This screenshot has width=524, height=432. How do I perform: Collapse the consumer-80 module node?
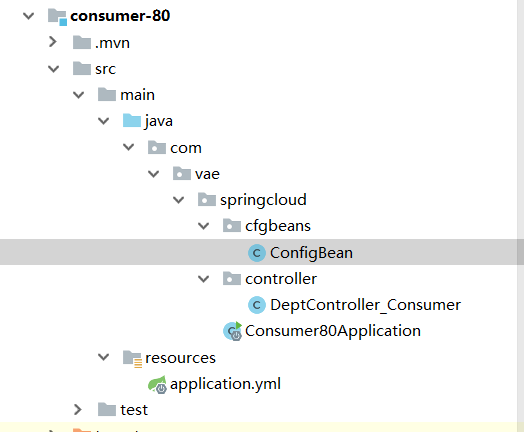(28, 16)
